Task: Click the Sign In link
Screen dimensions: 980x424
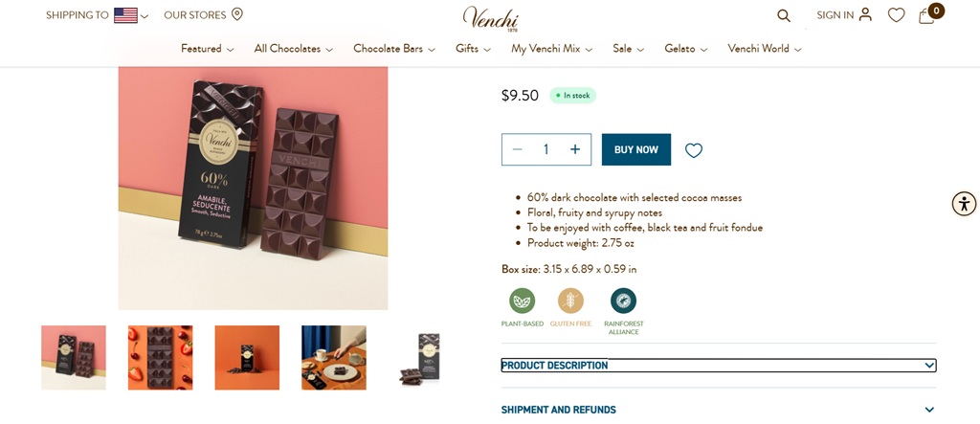Action: (843, 15)
